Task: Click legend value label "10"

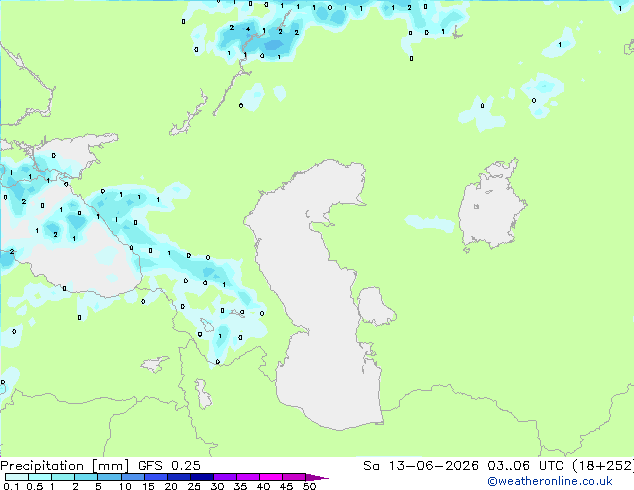Action: (125, 486)
